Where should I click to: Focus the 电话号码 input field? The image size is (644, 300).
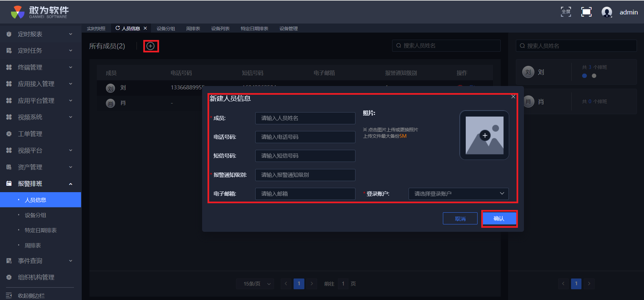305,137
